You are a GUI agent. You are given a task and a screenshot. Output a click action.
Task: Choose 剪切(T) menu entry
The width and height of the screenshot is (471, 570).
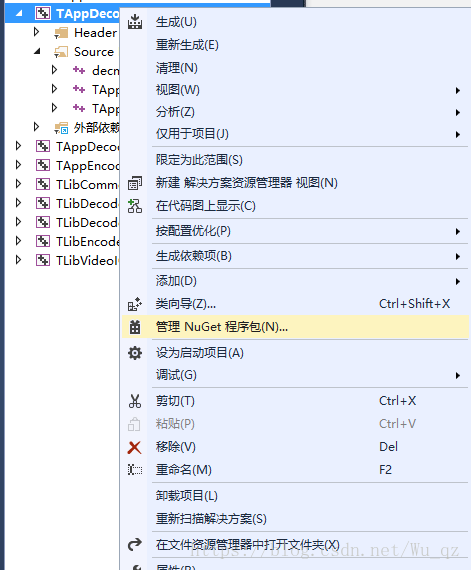pos(295,401)
